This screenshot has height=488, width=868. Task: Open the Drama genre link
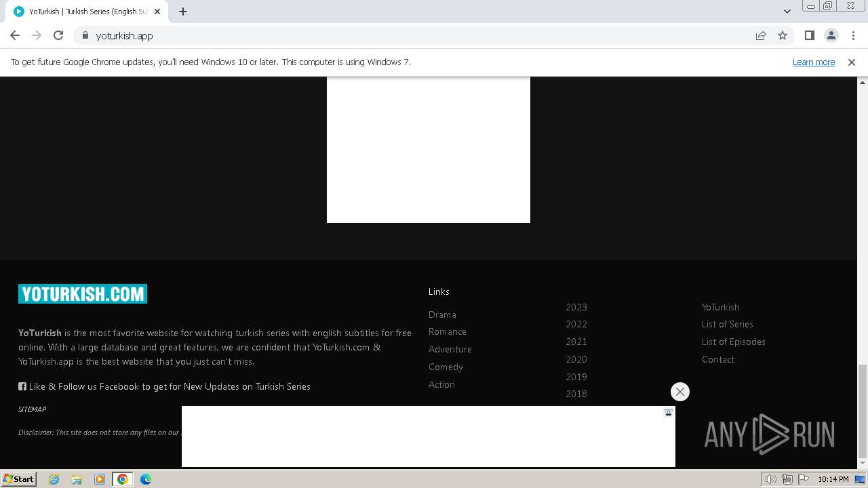(442, 314)
